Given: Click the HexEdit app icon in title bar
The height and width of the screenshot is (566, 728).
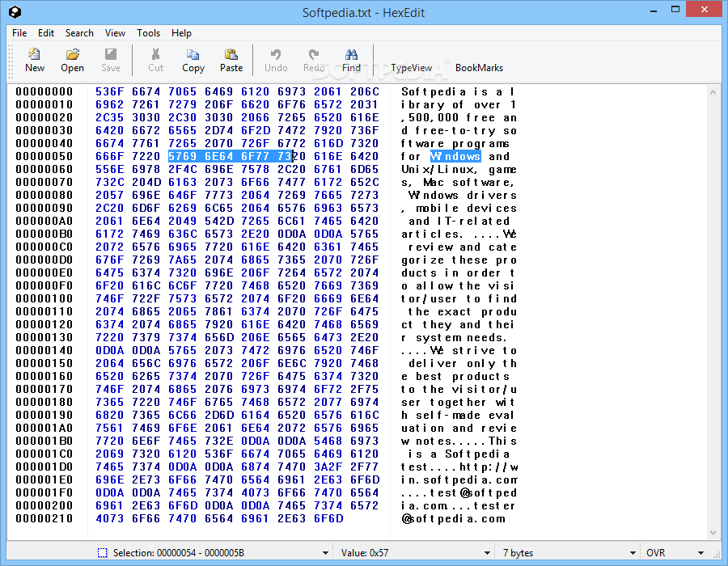Looking at the screenshot, I should (x=15, y=12).
